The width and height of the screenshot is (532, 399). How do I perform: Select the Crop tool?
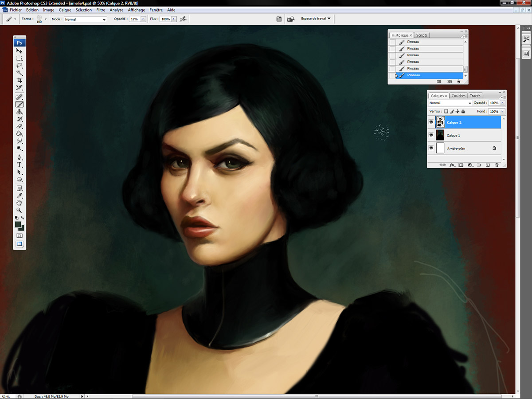[20, 80]
